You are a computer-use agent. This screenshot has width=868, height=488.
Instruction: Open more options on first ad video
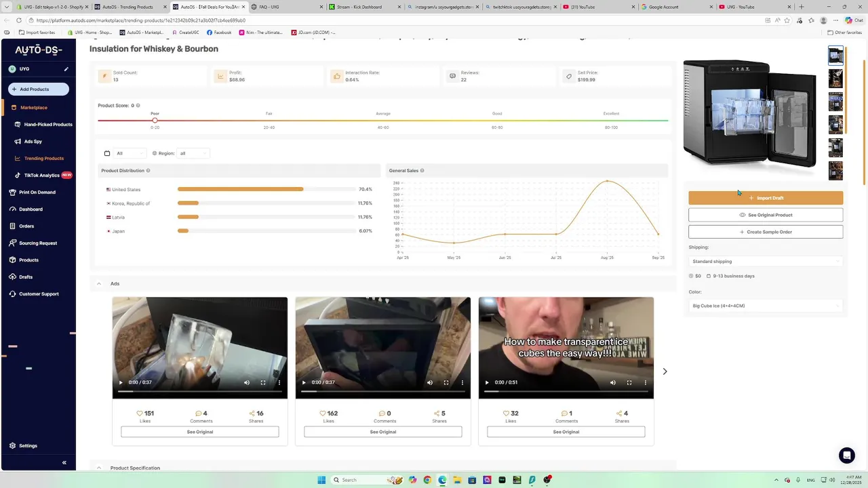tap(279, 382)
